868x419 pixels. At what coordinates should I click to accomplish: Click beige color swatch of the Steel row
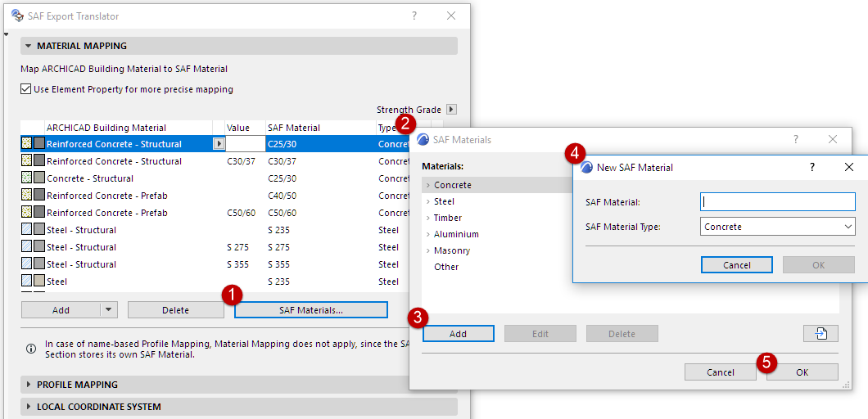(x=39, y=282)
